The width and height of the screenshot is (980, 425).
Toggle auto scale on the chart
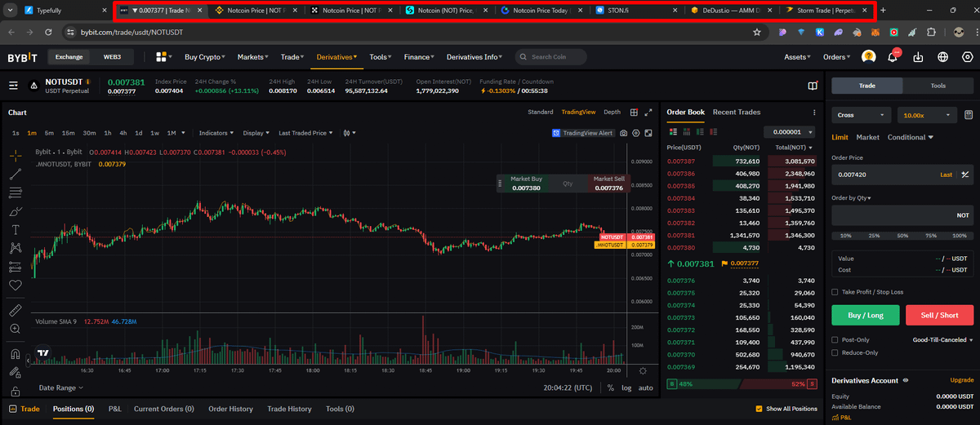coord(645,388)
